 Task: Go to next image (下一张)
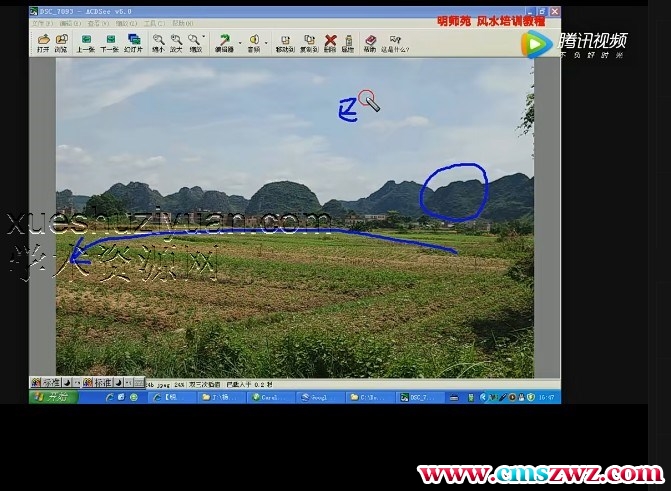click(x=109, y=42)
